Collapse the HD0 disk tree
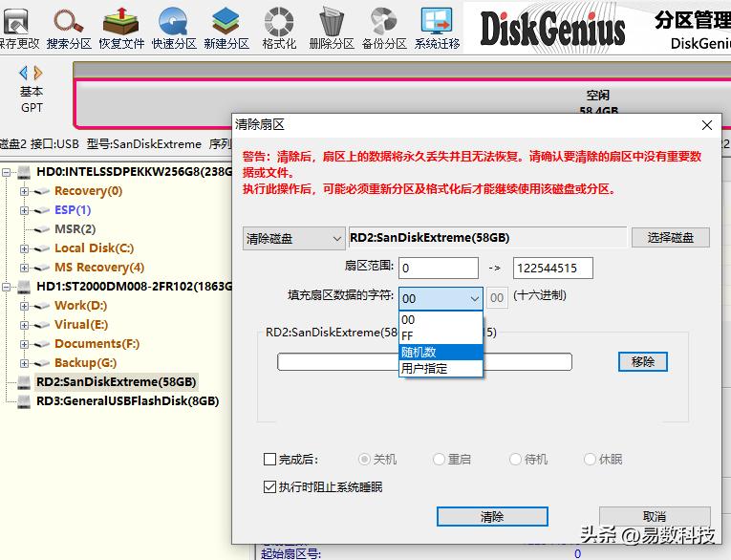The image size is (731, 560). [x=6, y=173]
